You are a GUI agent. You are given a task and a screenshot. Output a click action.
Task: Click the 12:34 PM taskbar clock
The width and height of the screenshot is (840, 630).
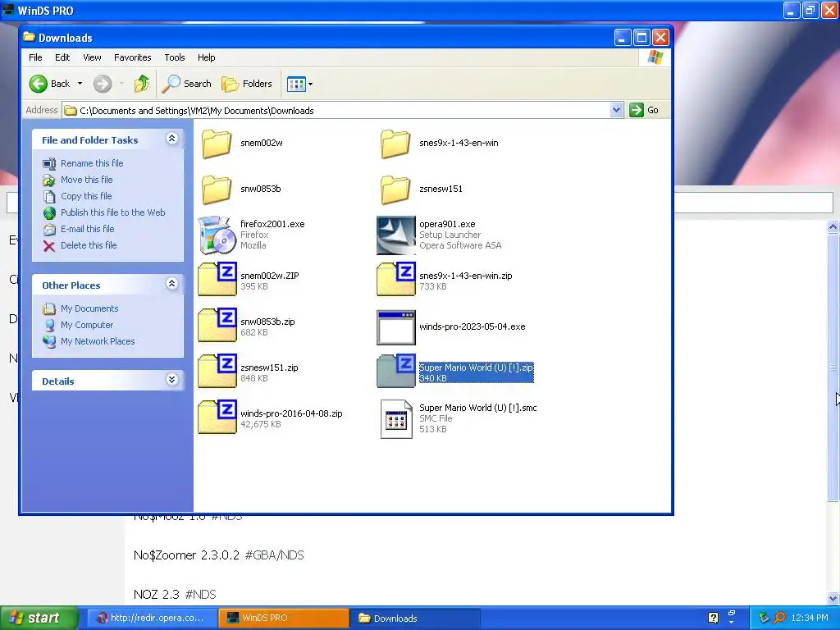810,619
